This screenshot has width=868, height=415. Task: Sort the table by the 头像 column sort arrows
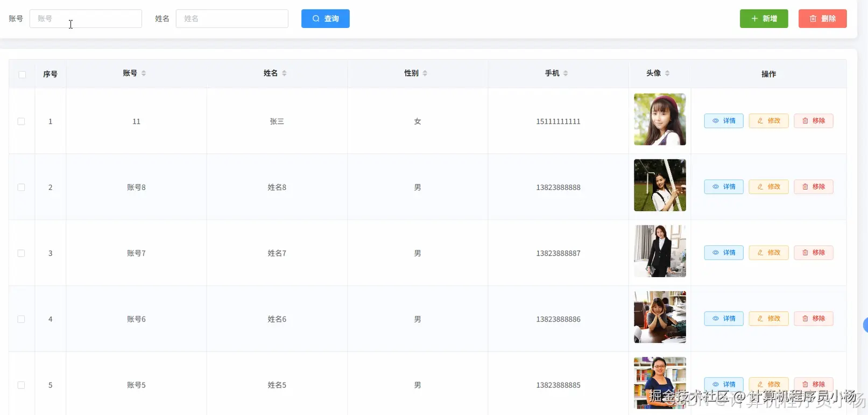pyautogui.click(x=667, y=73)
